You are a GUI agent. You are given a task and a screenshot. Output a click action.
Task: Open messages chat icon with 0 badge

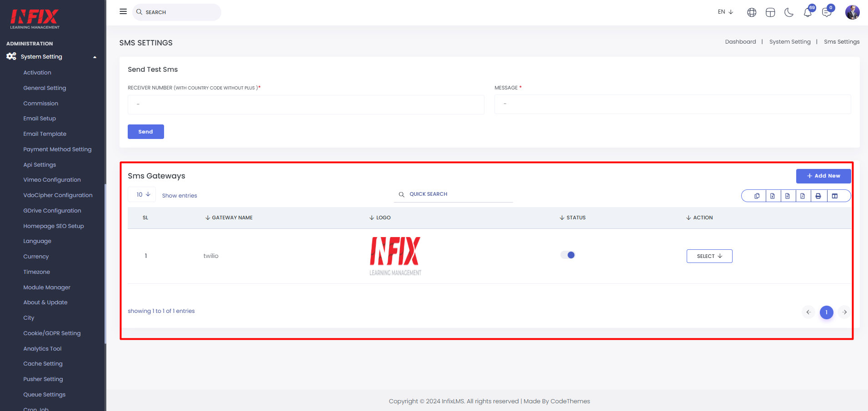tap(827, 12)
